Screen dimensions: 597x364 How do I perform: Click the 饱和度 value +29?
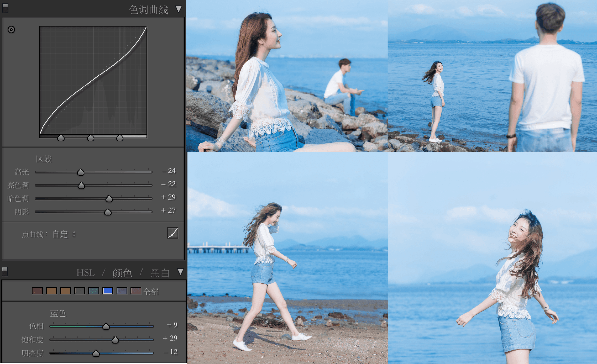pyautogui.click(x=170, y=338)
